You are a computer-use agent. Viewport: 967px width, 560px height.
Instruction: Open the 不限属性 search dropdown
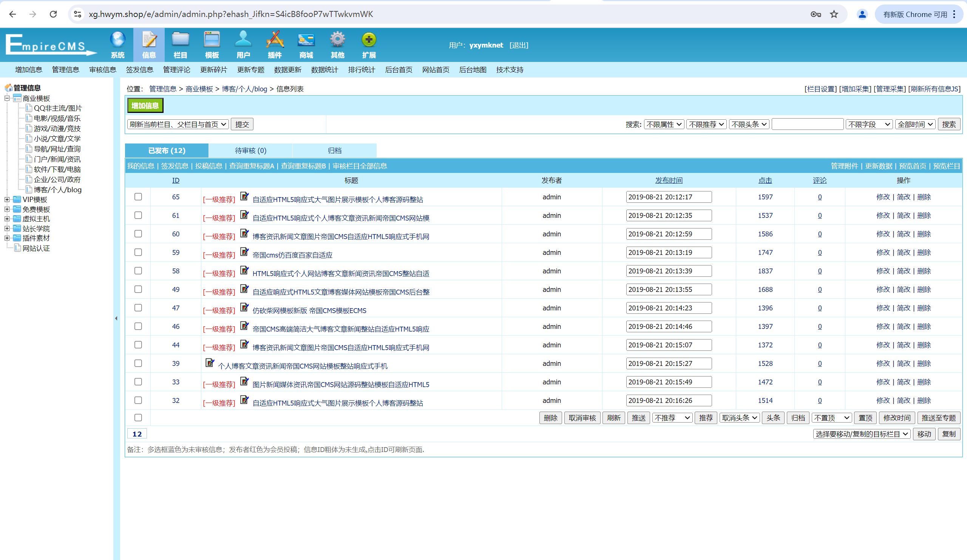click(x=664, y=124)
